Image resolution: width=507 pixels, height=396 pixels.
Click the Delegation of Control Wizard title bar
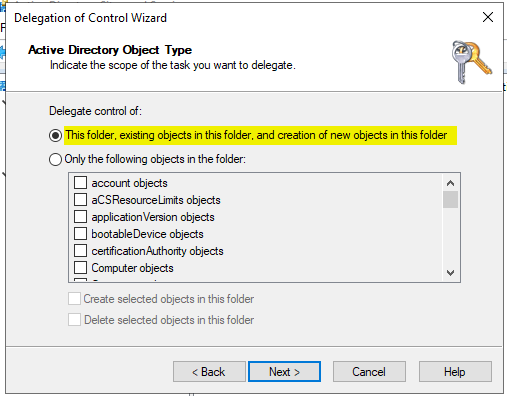[x=233, y=17]
